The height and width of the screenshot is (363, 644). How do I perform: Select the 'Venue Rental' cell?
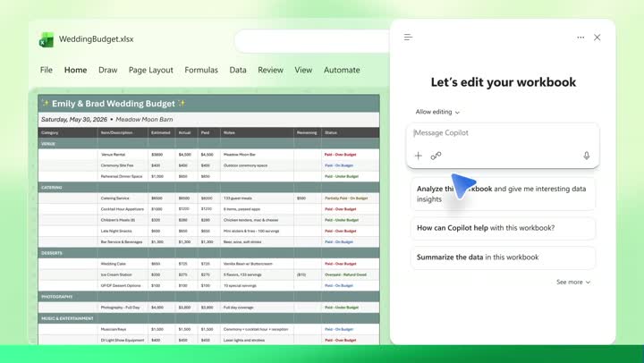coord(123,155)
